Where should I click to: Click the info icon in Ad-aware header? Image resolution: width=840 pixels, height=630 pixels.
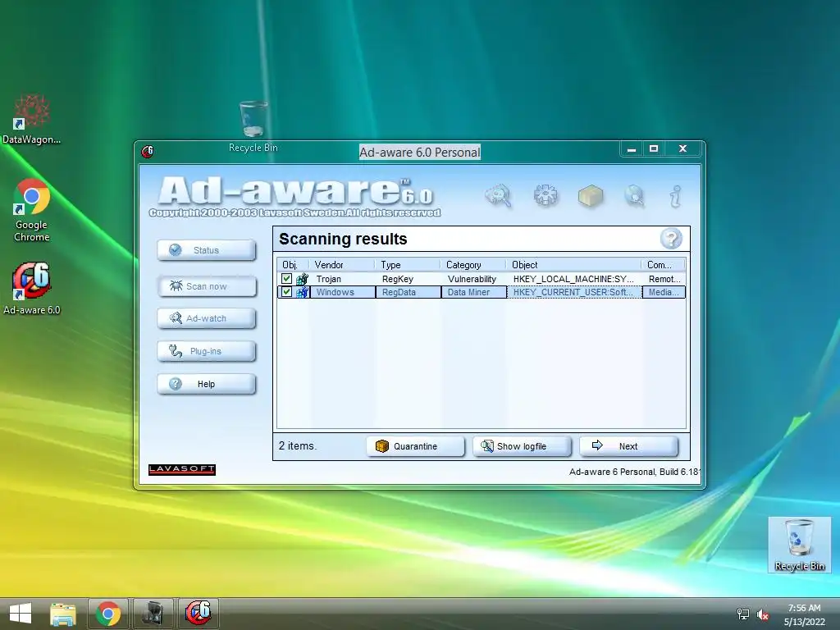coord(676,196)
